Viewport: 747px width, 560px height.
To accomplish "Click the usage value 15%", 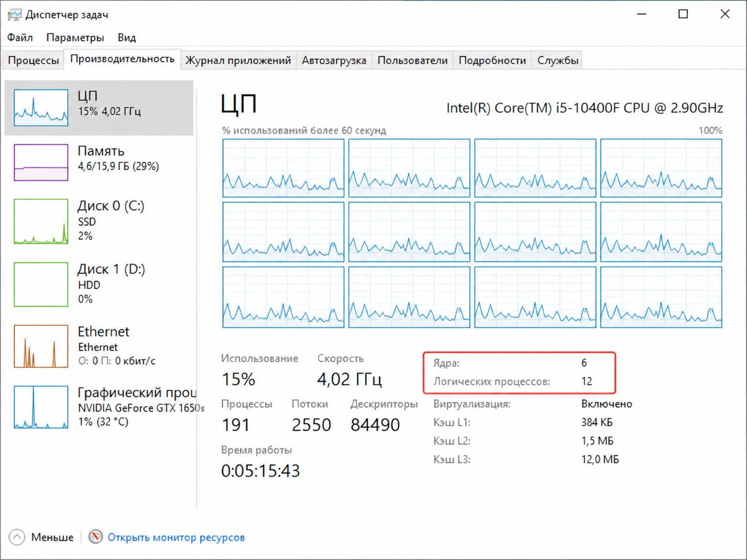I will point(238,380).
